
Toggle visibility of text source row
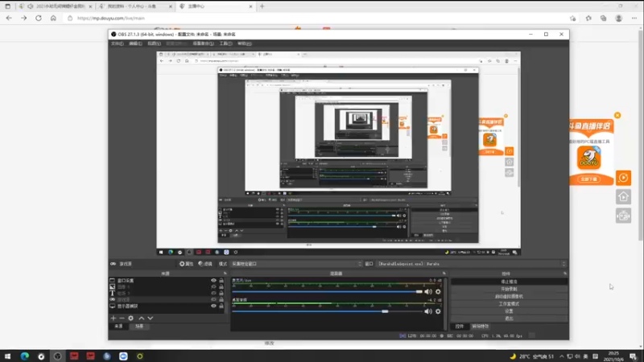(213, 294)
